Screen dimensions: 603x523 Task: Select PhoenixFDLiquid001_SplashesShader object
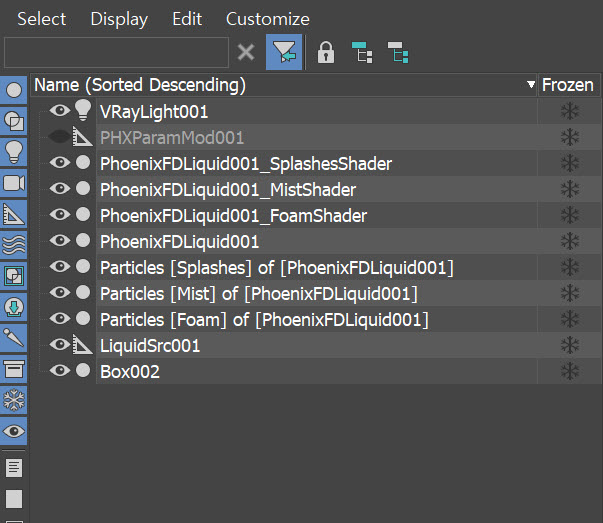pos(246,164)
